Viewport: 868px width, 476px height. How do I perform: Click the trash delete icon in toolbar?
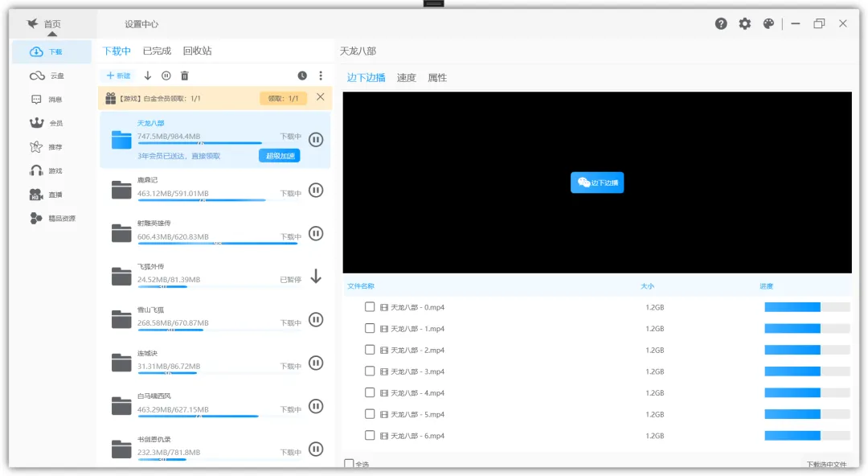coord(185,76)
